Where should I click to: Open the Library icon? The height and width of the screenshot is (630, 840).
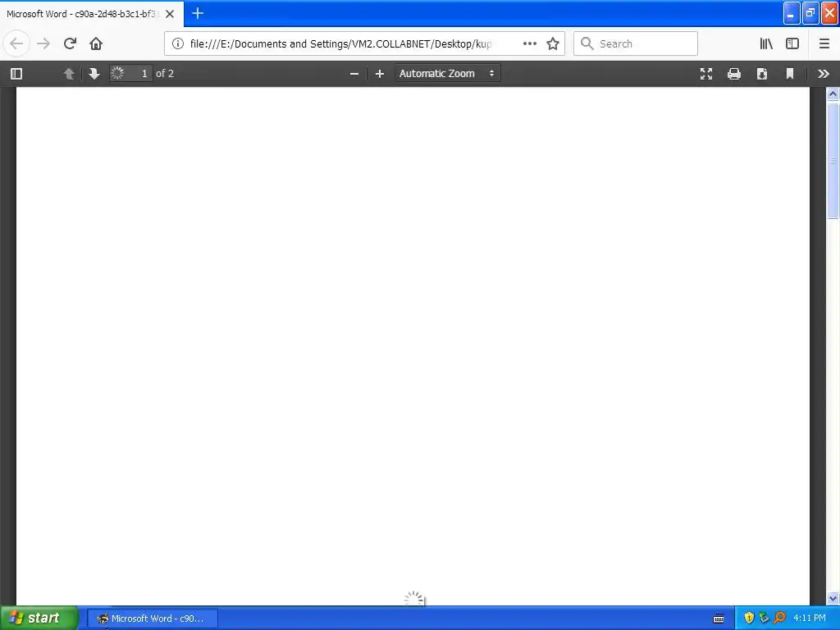click(766, 43)
